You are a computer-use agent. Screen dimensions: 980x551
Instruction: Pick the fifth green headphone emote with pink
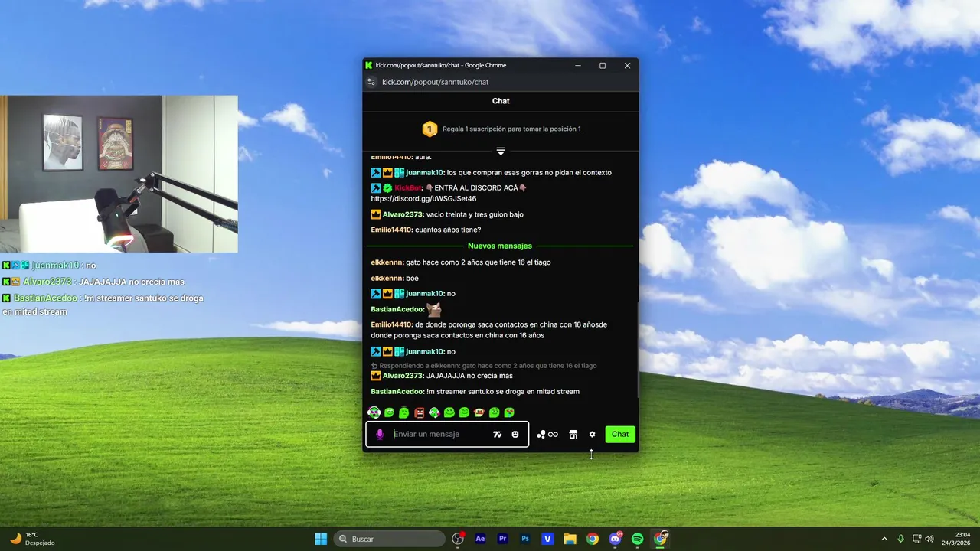coord(434,412)
